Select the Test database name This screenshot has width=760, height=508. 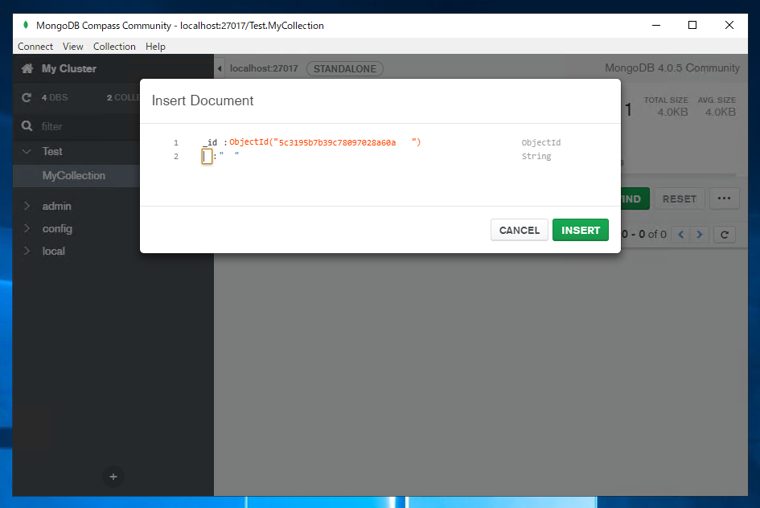coord(52,151)
